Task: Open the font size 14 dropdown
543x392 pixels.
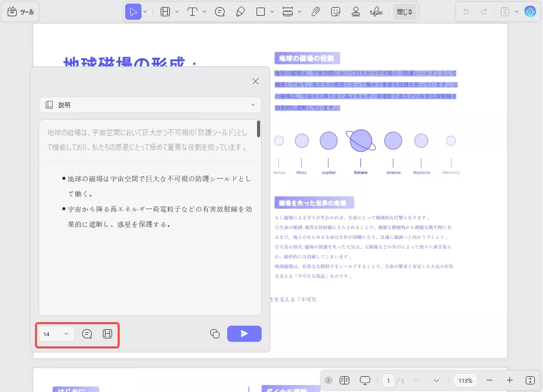Action: [x=56, y=334]
